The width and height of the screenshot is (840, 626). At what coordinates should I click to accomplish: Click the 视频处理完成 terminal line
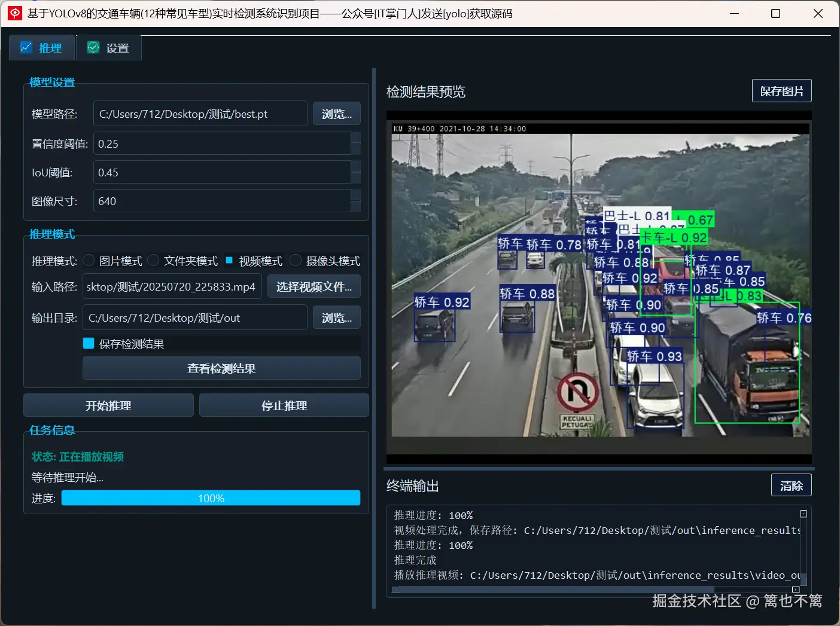click(x=597, y=530)
